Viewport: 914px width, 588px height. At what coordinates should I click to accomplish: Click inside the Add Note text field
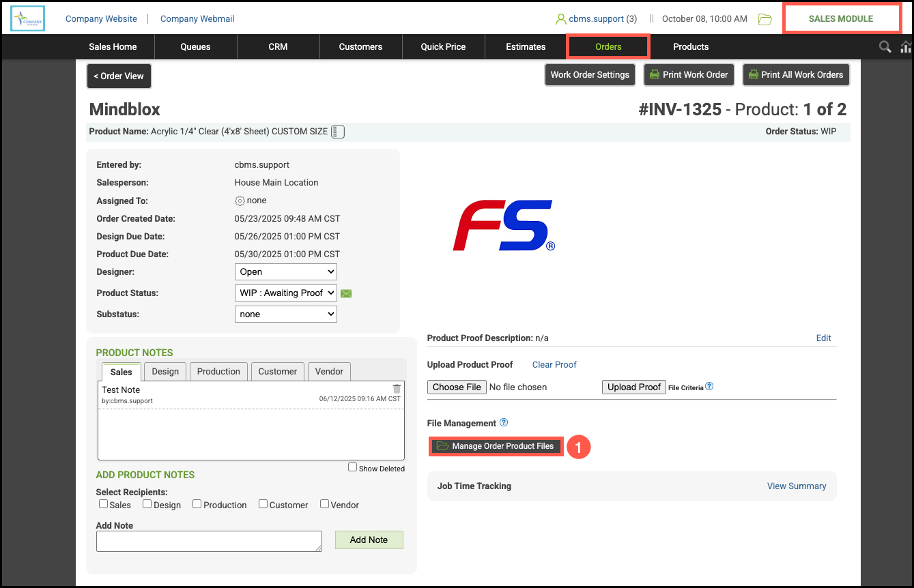(x=209, y=541)
